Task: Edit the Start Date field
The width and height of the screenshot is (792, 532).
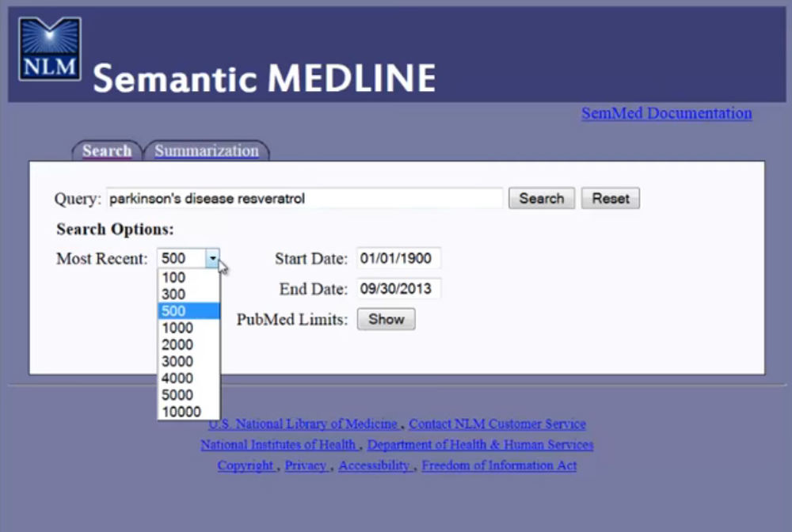Action: click(398, 258)
